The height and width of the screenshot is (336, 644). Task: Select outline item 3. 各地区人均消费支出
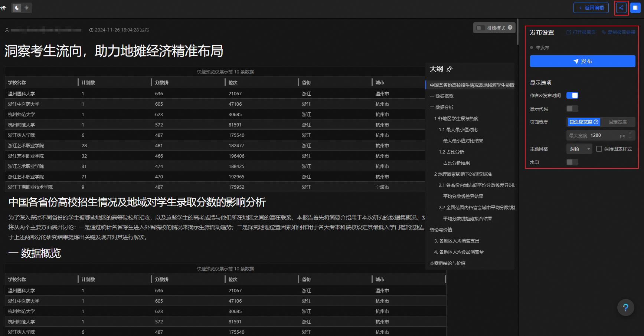(457, 241)
